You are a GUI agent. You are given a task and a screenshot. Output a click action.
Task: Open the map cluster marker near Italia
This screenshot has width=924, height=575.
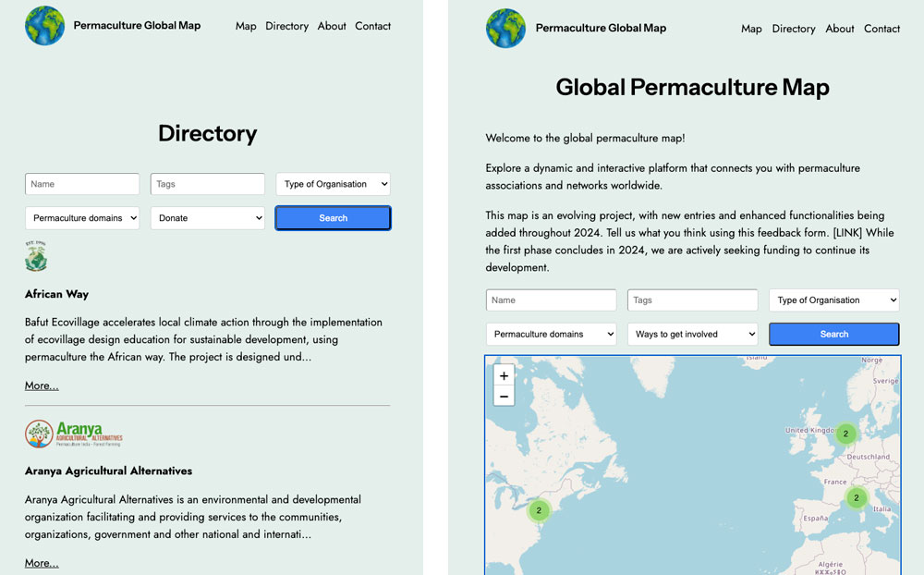pyautogui.click(x=857, y=497)
